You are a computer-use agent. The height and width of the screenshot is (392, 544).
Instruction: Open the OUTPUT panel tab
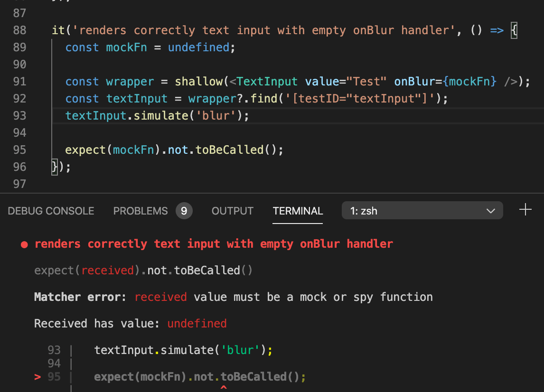pos(232,211)
